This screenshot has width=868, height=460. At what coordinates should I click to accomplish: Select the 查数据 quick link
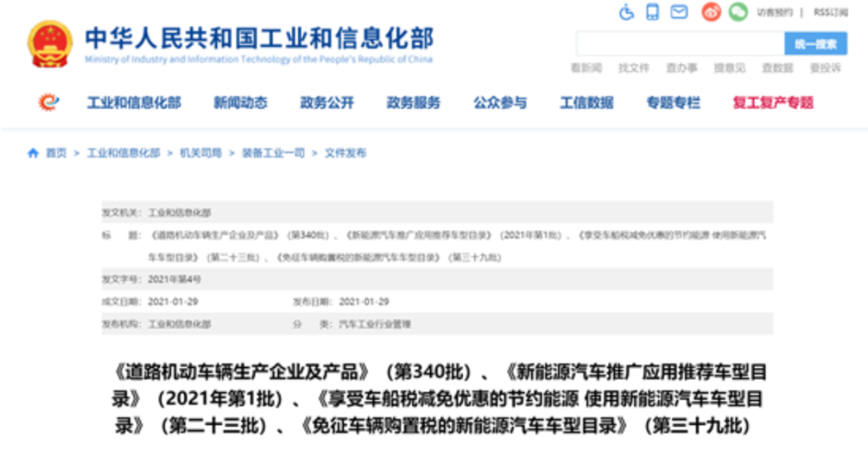(777, 68)
